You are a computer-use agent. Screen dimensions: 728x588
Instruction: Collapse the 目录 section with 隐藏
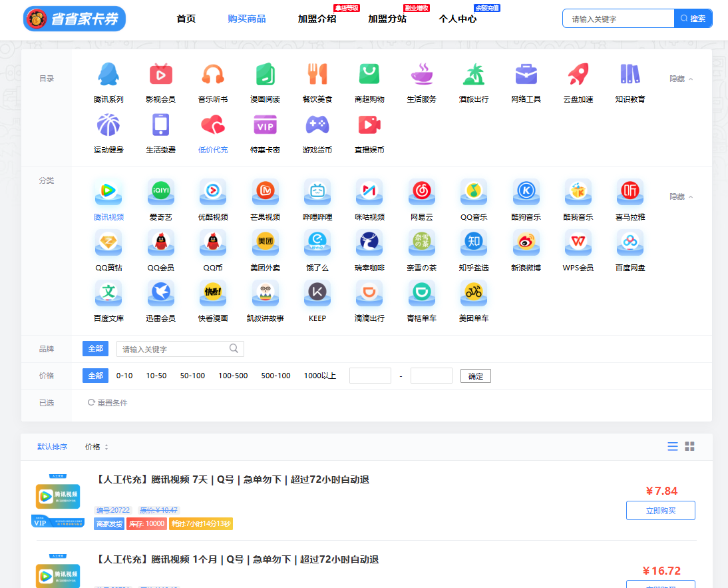coord(680,79)
